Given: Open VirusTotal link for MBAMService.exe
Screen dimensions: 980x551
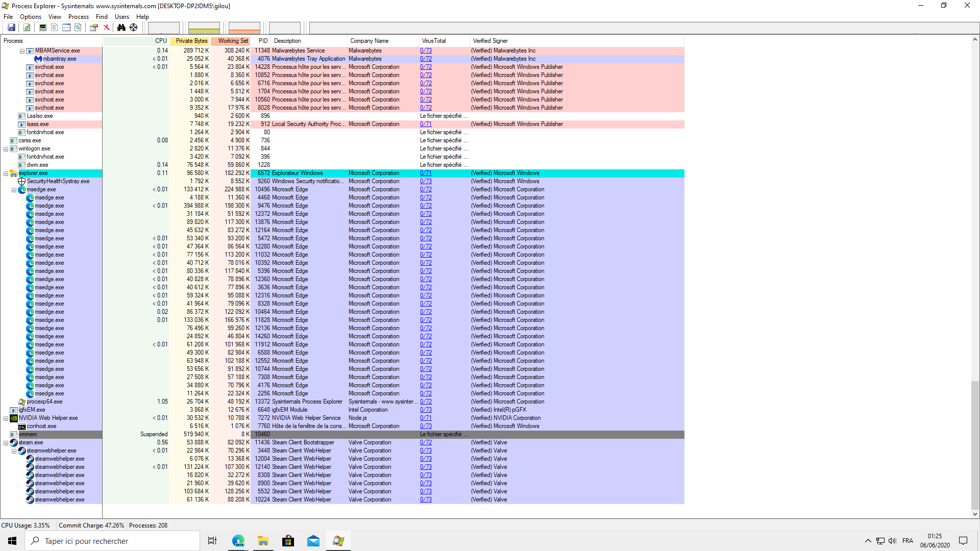Looking at the screenshot, I should point(426,51).
